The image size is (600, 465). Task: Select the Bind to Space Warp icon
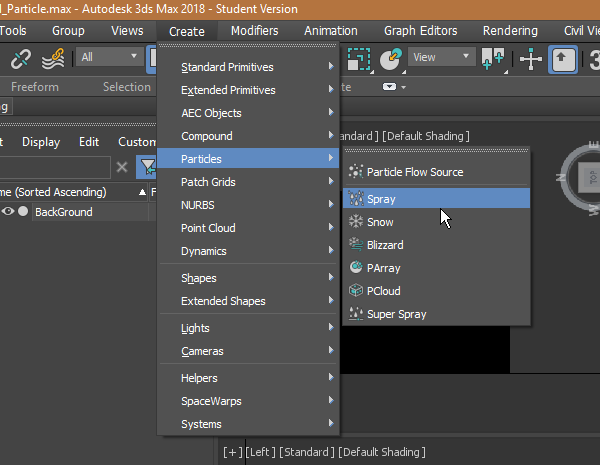point(53,59)
